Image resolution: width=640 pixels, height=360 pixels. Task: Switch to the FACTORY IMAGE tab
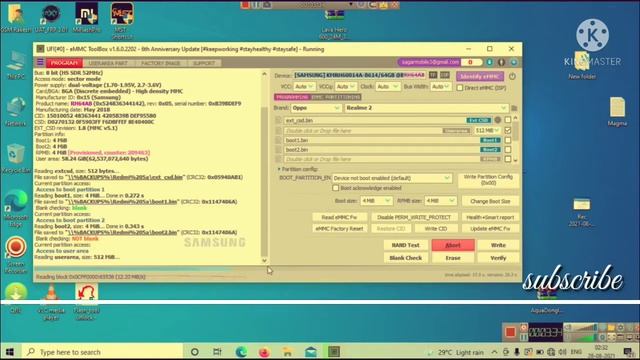pyautogui.click(x=160, y=63)
